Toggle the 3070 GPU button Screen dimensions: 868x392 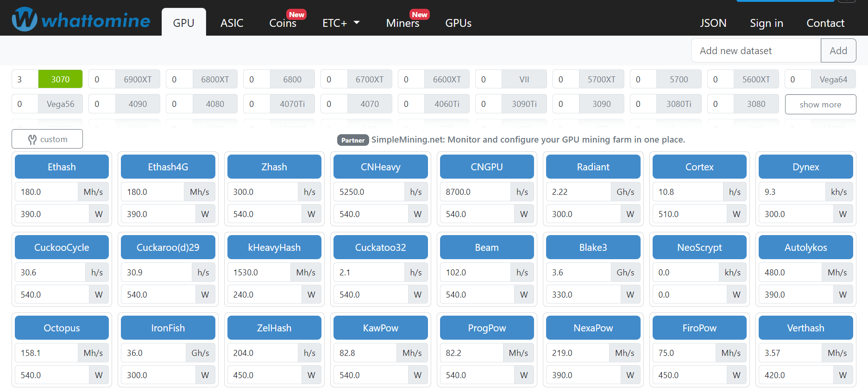60,79
